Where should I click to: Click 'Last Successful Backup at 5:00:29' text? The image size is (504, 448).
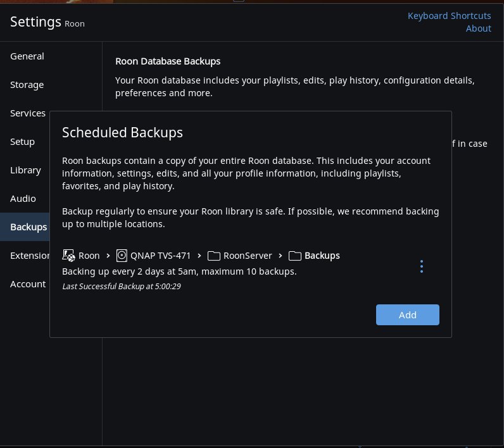pos(122,286)
